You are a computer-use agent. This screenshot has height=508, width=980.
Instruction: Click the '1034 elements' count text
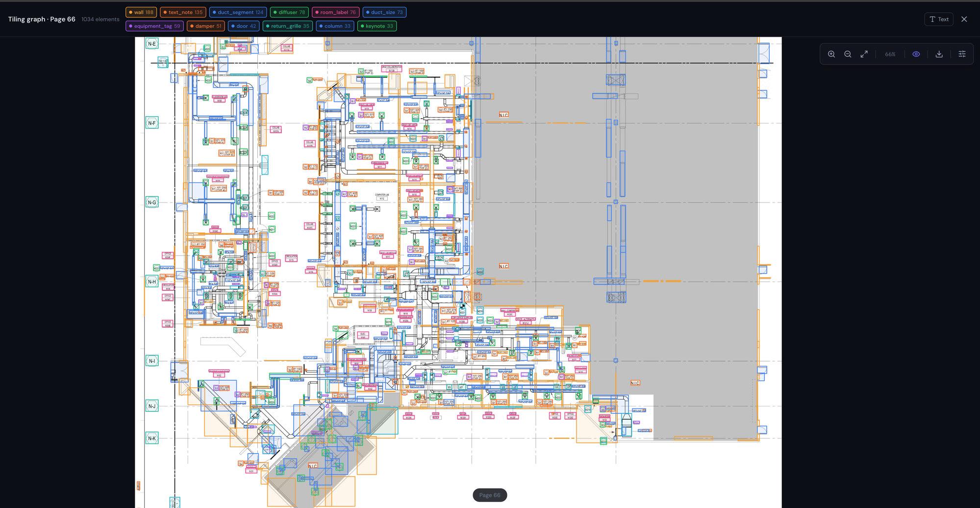(x=101, y=19)
